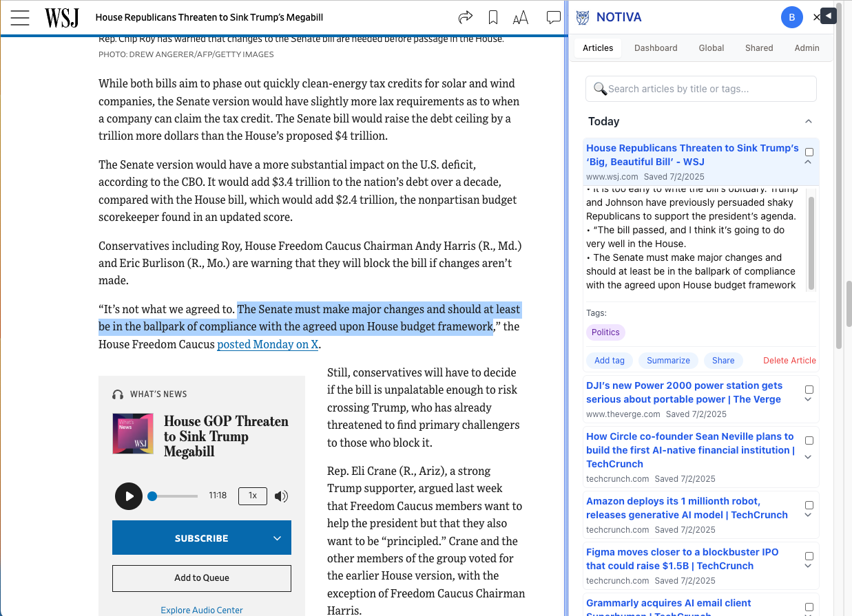Switch to the Shared tab
Image resolution: width=852 pixels, height=616 pixels.
click(x=759, y=48)
